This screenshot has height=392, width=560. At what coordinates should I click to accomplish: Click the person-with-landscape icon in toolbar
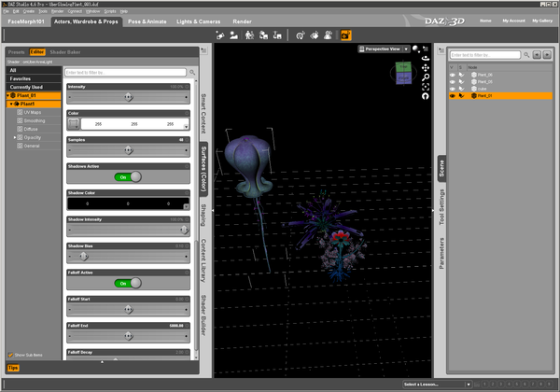coord(234,35)
